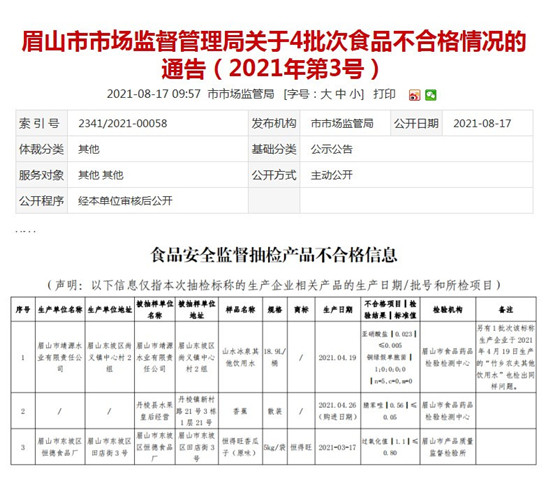Click production date 2021.04.19 in row 1
This screenshot has height=480, width=550.
point(337,358)
